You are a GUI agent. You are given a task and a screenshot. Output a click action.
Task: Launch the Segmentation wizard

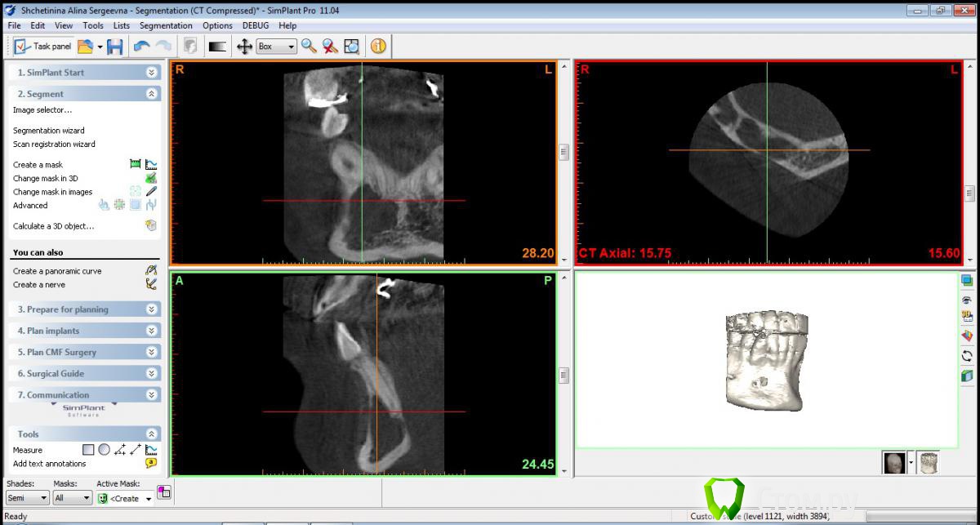(x=49, y=131)
